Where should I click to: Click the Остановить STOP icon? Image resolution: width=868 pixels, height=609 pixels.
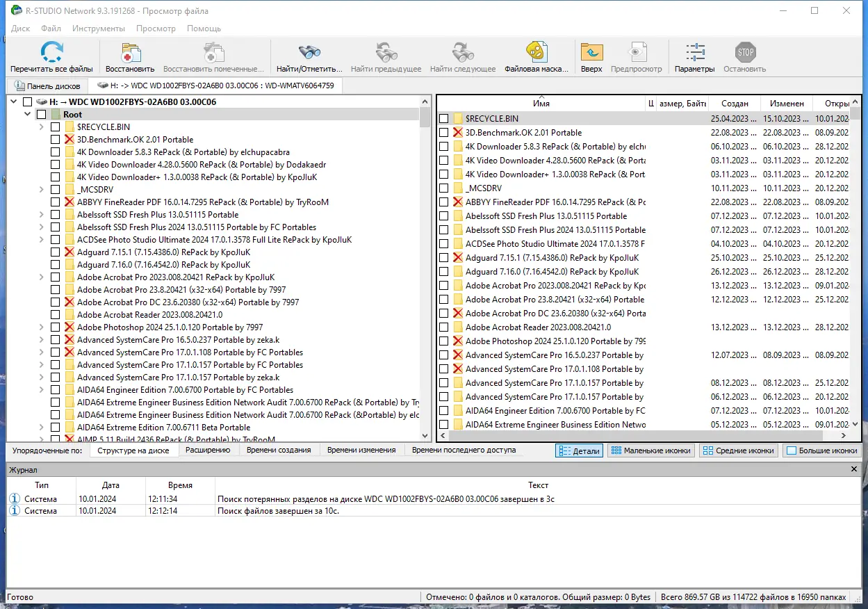point(745,52)
